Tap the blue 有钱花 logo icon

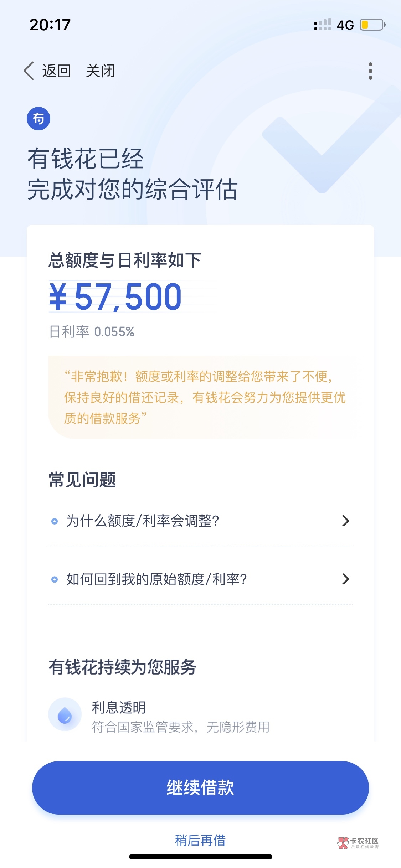pyautogui.click(x=38, y=119)
